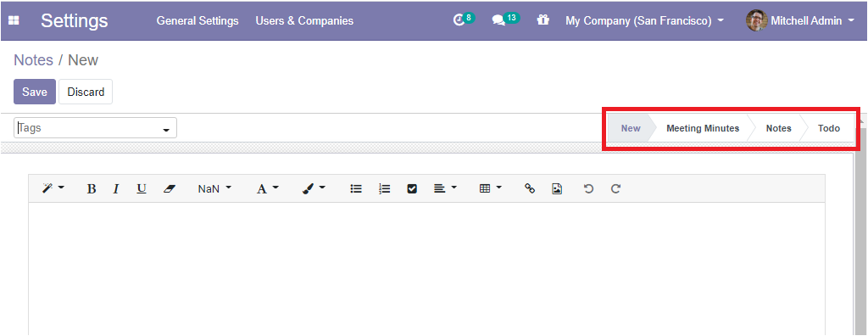
Task: Click the redo arrow
Action: click(615, 188)
